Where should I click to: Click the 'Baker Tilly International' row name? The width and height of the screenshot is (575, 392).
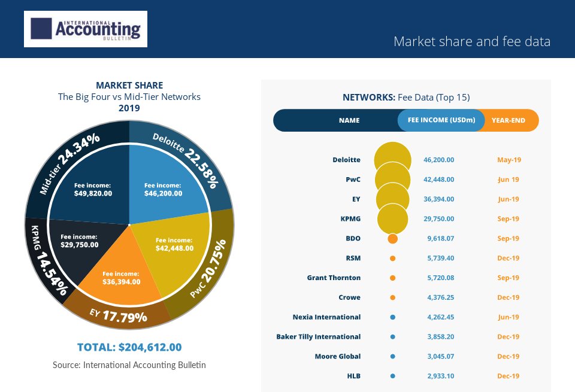(x=319, y=337)
